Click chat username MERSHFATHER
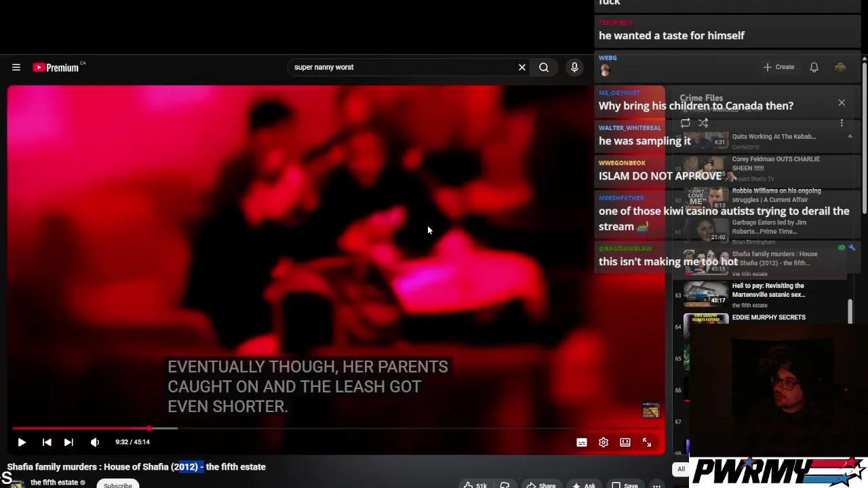Image resolution: width=868 pixels, height=488 pixels. coord(621,198)
